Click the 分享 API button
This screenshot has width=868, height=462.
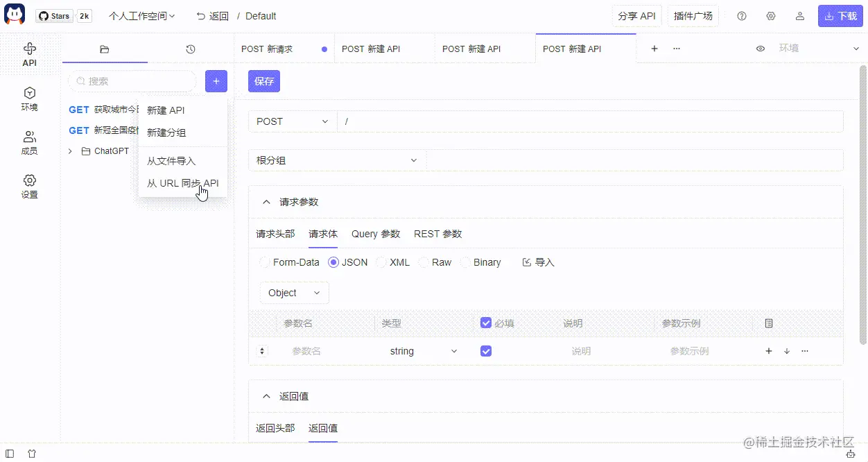tap(637, 16)
